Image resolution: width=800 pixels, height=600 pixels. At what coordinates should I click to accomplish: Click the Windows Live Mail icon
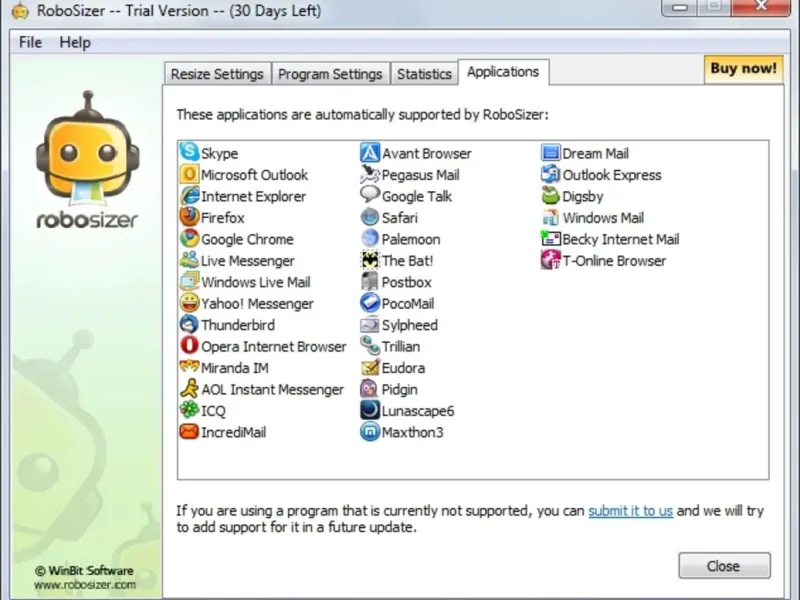point(189,281)
